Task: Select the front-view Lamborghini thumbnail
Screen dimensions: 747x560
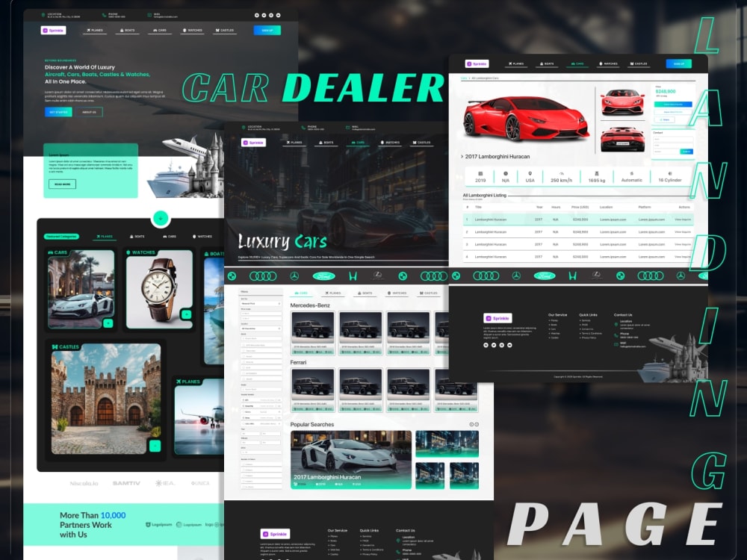Action: coord(623,102)
